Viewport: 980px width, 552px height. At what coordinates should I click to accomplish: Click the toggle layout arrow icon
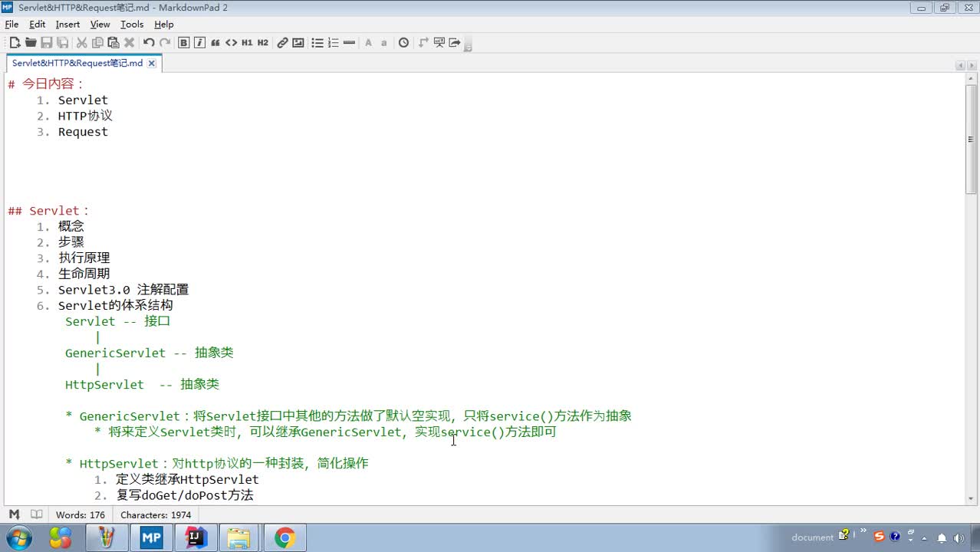pos(423,43)
